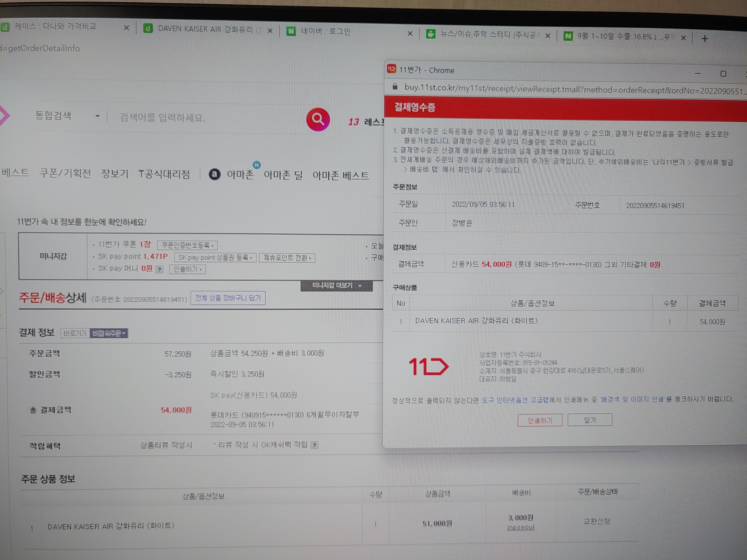Image resolution: width=747 pixels, height=560 pixels.
Task: Click 쿠폰인증번호등록 button
Action: (187, 245)
